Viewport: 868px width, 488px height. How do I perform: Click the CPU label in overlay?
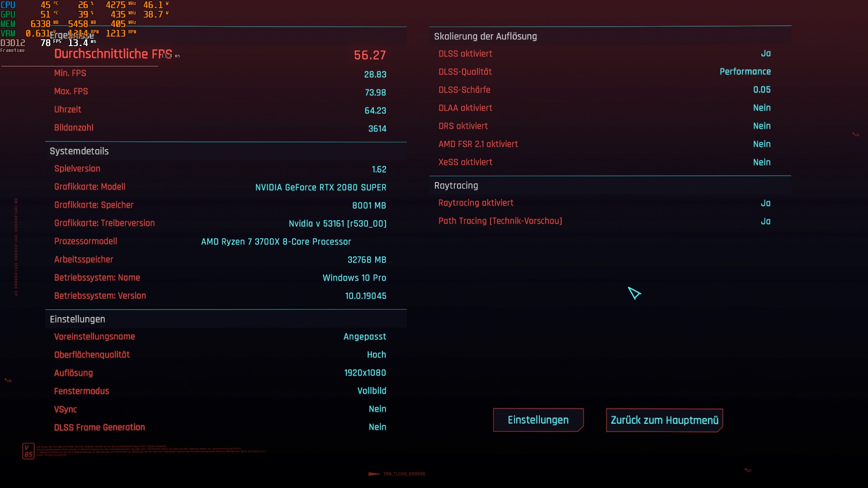click(8, 5)
